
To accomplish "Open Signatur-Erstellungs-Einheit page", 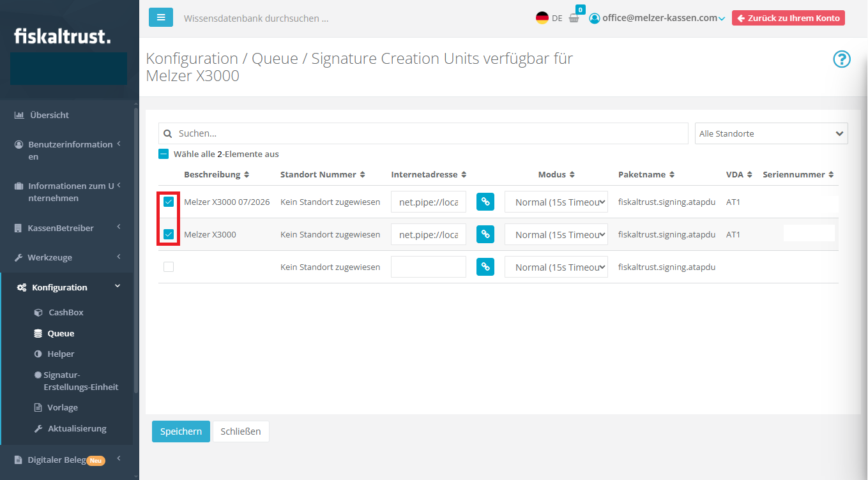I will [x=77, y=381].
